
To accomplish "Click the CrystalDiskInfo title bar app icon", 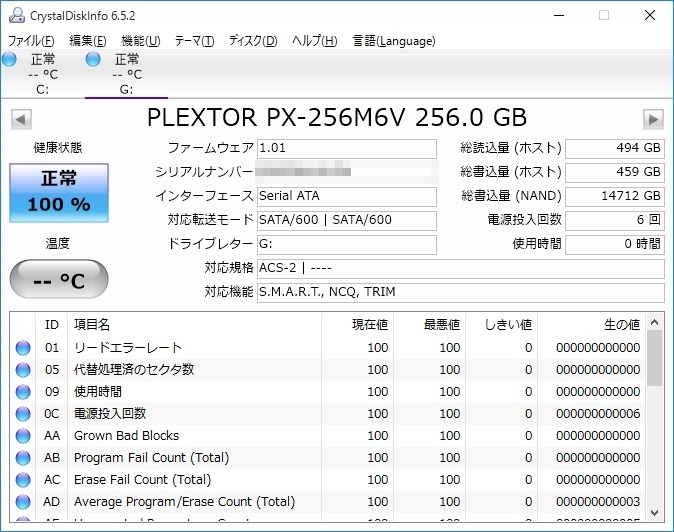I will [15, 16].
